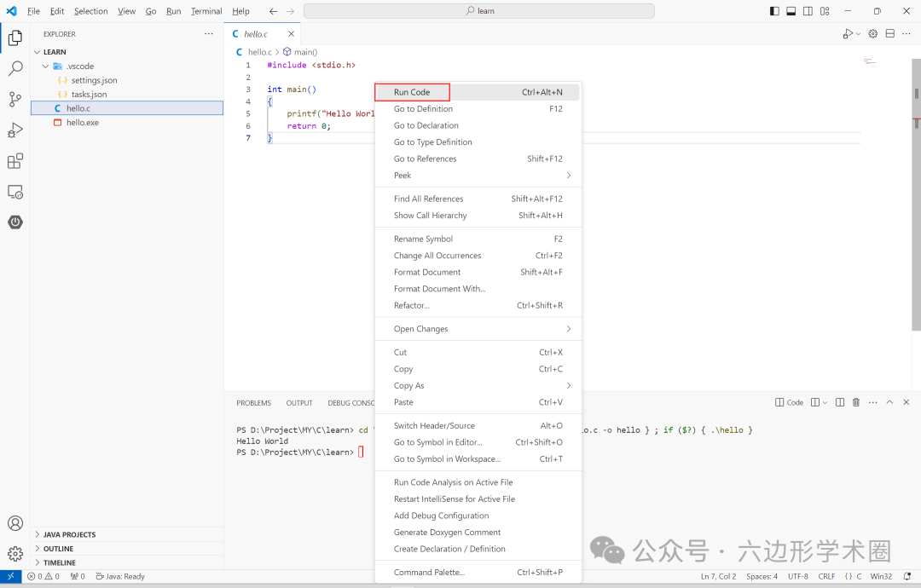Open the Explorer sidebar icon

[14, 37]
